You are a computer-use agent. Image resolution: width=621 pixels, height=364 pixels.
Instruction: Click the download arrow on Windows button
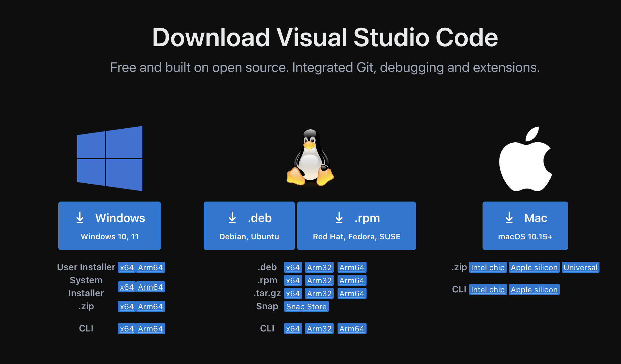(x=80, y=218)
